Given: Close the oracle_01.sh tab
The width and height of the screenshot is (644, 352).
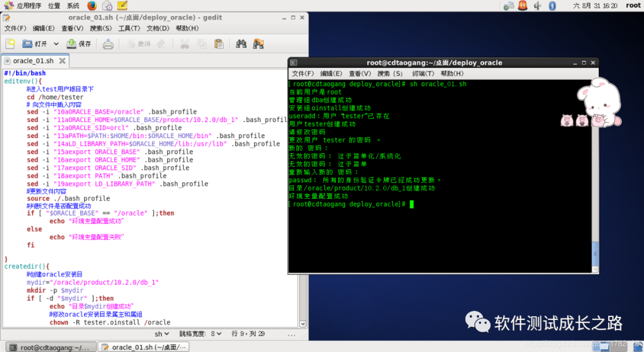Looking at the screenshot, I should coord(63,61).
